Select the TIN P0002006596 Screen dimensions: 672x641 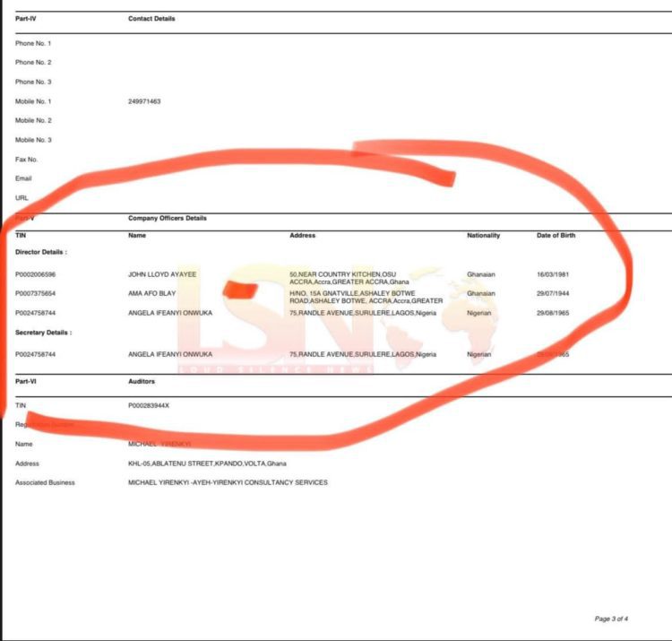[x=35, y=274]
